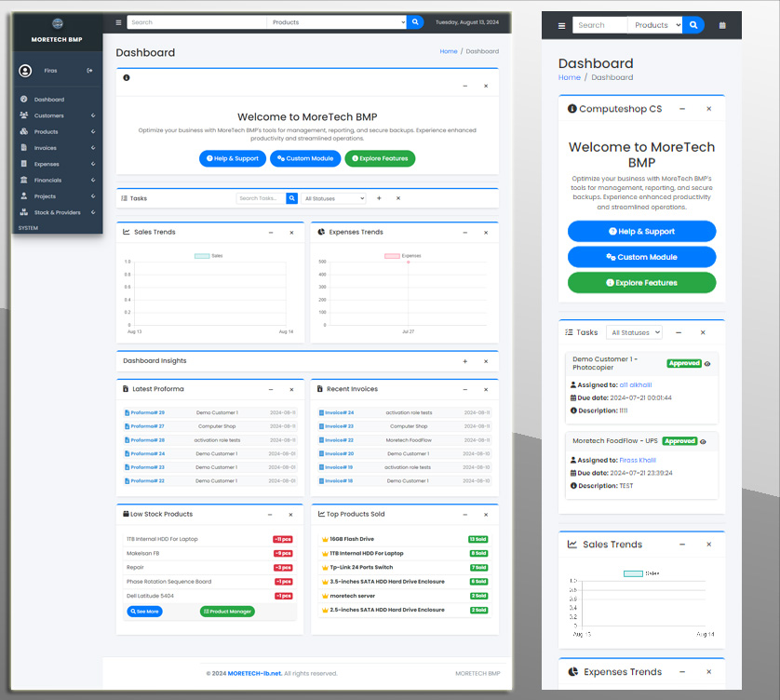780x700 pixels.
Task: Click the search magnifier icon in top bar
Action: 415,21
